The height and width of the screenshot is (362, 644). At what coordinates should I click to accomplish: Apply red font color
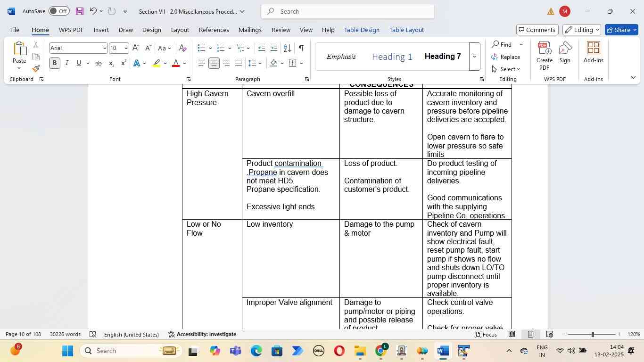click(x=176, y=63)
